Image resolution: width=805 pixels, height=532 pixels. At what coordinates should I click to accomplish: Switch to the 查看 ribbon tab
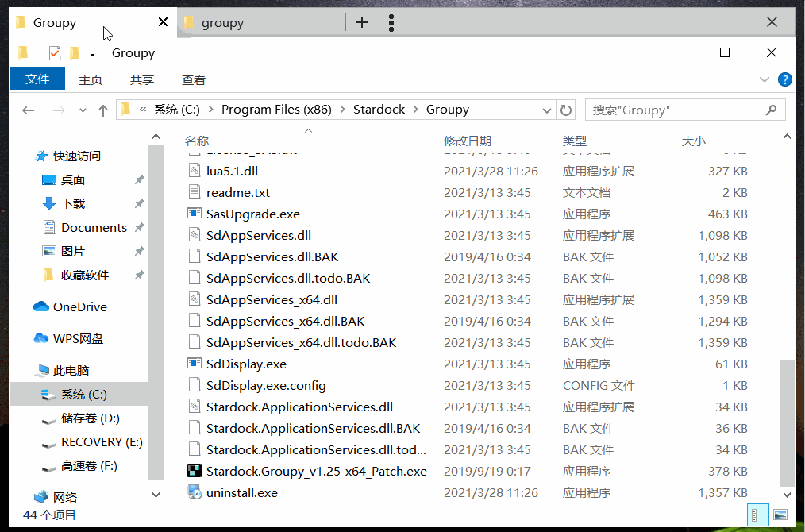(194, 79)
